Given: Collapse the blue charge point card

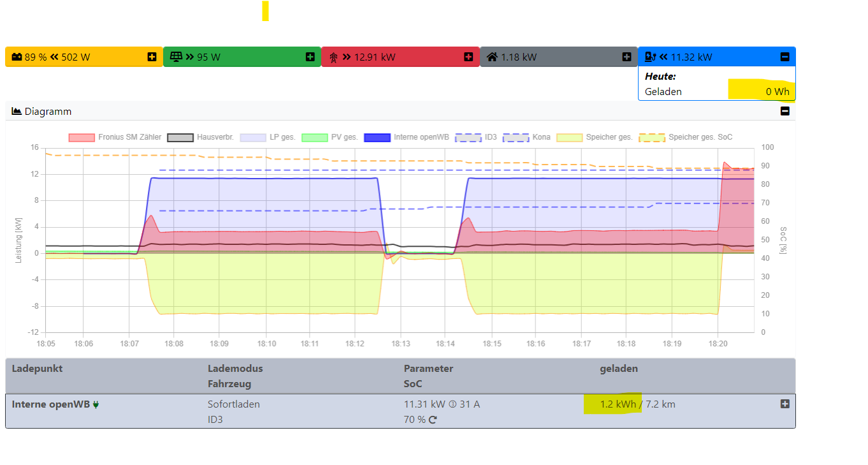Looking at the screenshot, I should click(x=785, y=57).
